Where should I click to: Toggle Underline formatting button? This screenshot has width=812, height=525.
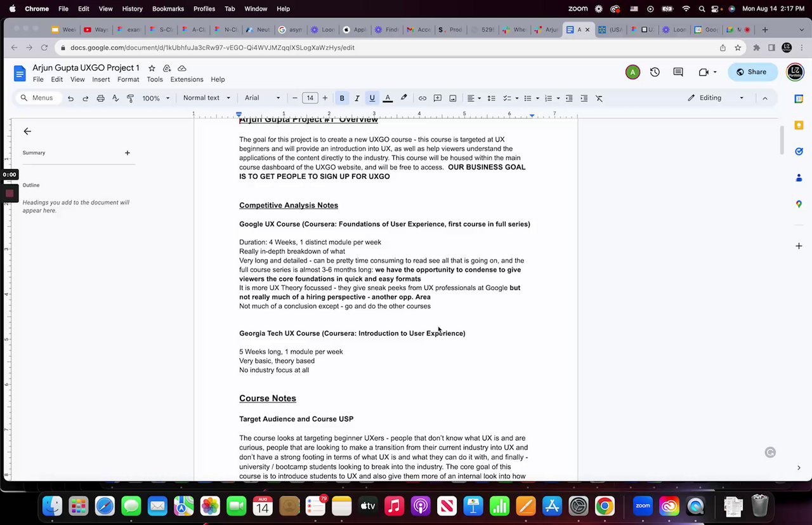[372, 98]
